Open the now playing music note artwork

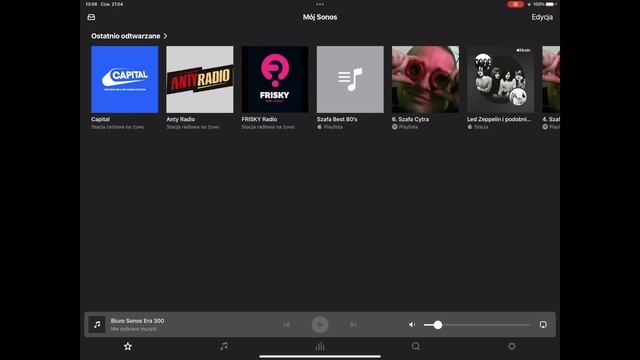(x=97, y=324)
